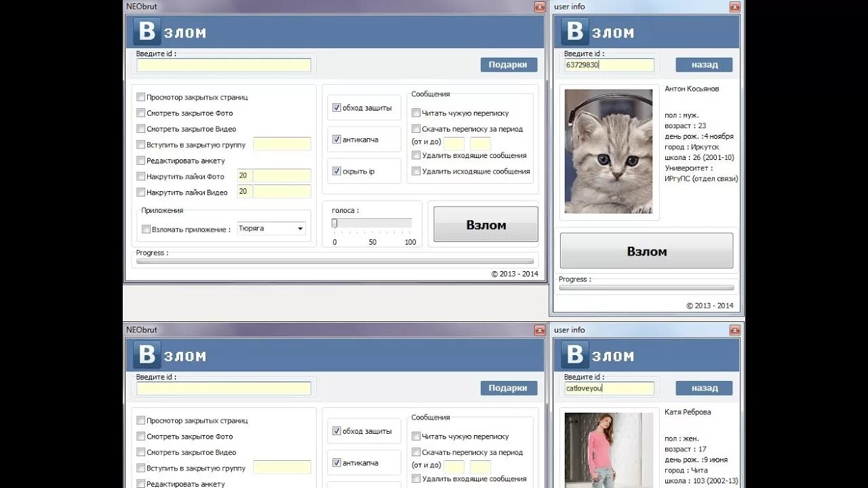Click the id field containing 63729830

(x=609, y=65)
